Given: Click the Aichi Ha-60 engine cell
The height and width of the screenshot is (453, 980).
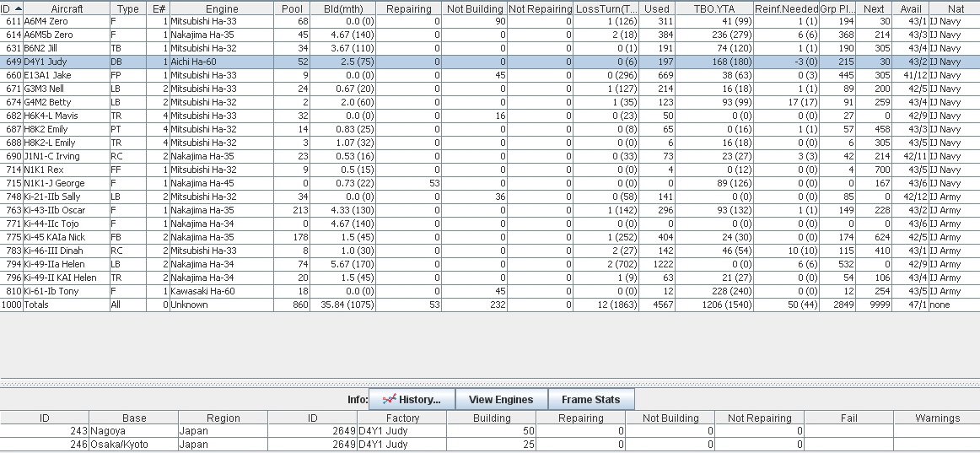Looking at the screenshot, I should point(222,62).
